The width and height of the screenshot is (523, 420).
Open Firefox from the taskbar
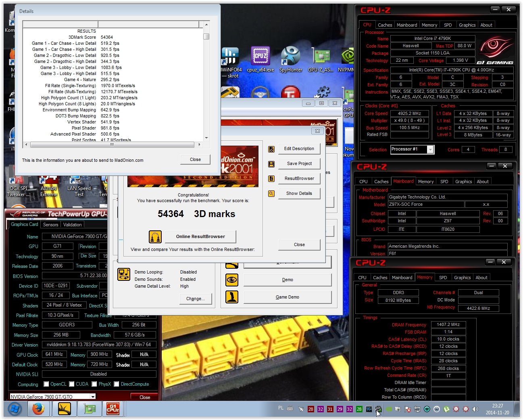[x=38, y=409]
